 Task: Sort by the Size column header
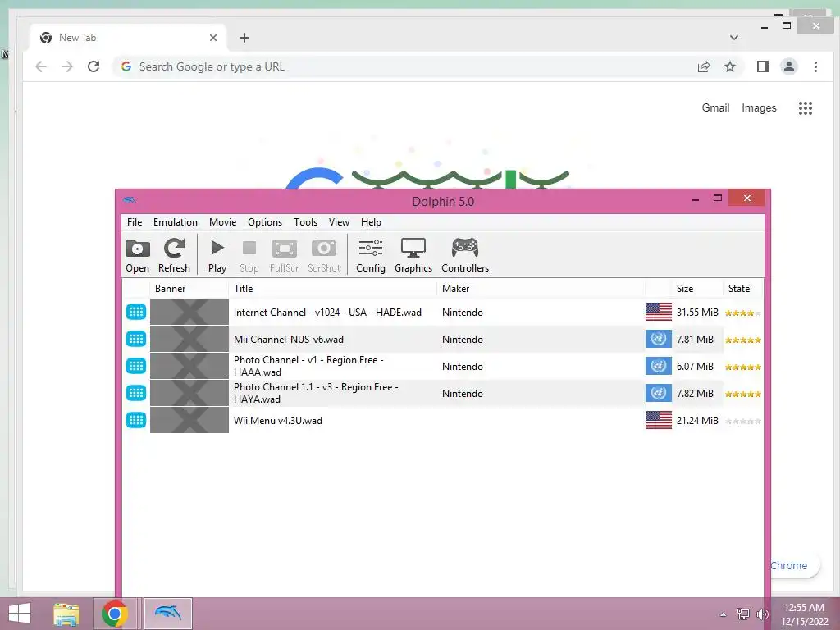(696, 289)
